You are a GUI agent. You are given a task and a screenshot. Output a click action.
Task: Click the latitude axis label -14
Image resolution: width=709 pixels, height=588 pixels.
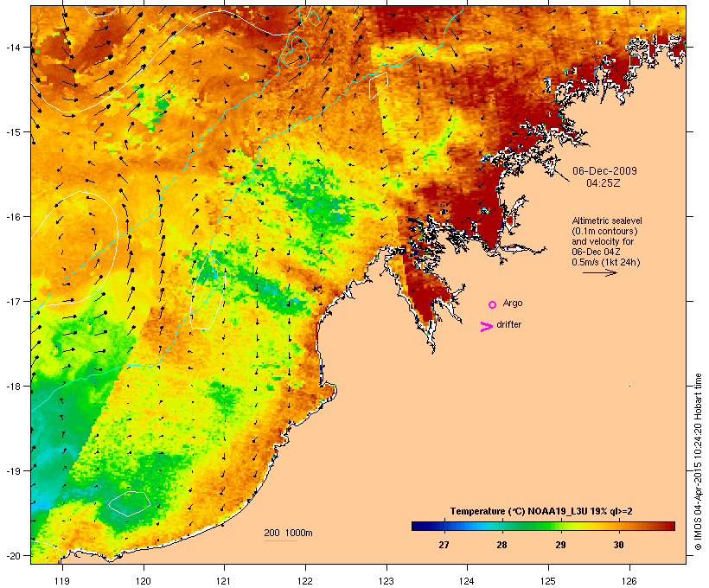coord(13,47)
